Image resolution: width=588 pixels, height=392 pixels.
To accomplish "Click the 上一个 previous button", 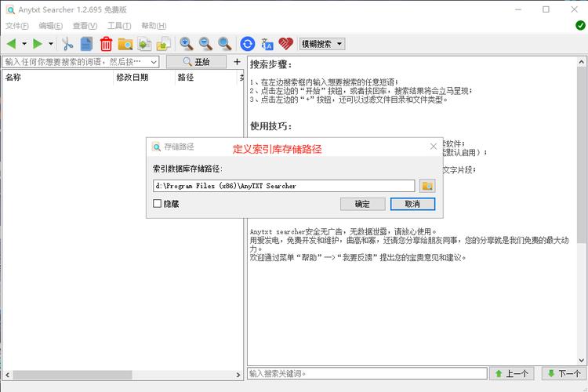I will [511, 374].
